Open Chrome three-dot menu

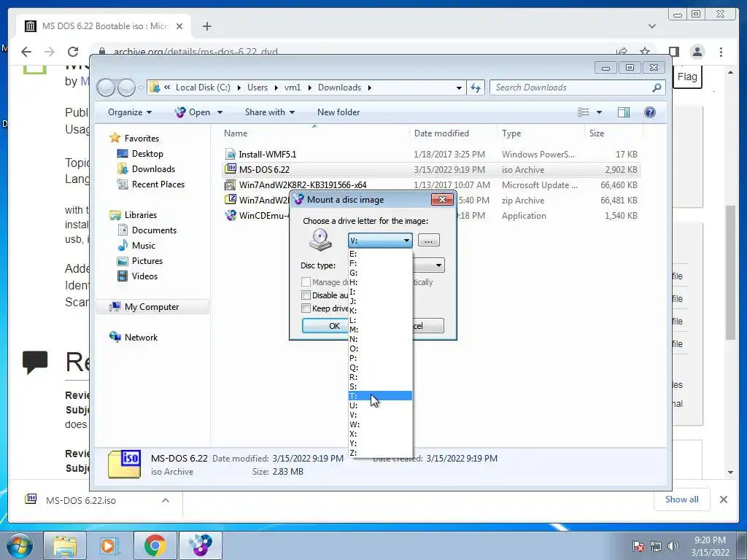[x=721, y=52]
